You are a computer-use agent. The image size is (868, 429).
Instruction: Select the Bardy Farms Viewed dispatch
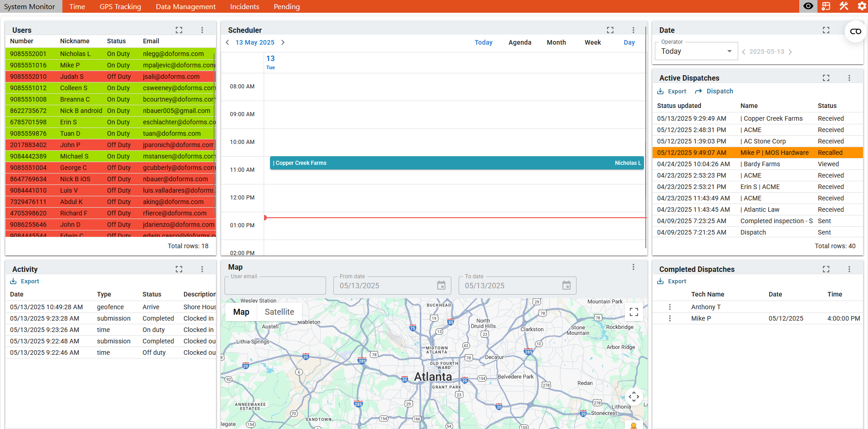758,164
